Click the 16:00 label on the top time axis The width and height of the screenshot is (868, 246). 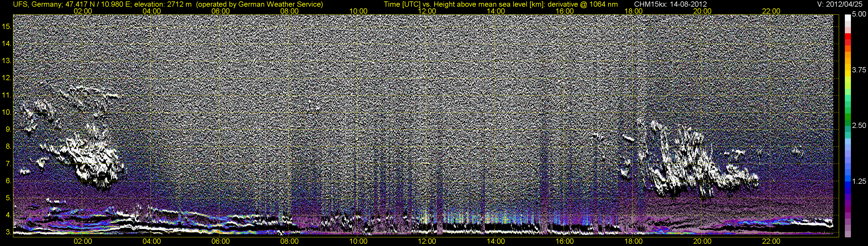pyautogui.click(x=565, y=11)
